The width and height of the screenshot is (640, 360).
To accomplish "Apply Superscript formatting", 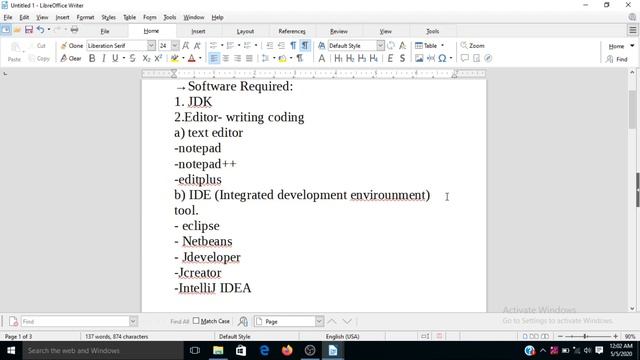I will 158,58.
